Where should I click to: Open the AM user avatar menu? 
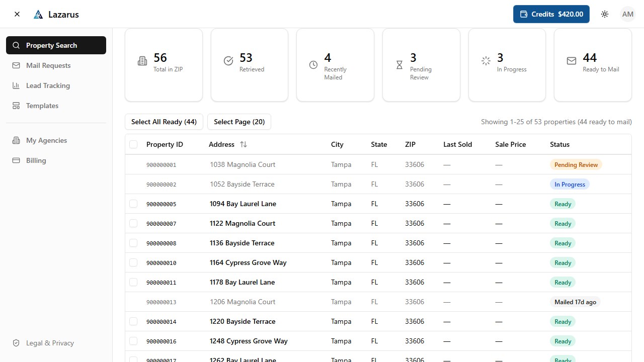point(628,14)
